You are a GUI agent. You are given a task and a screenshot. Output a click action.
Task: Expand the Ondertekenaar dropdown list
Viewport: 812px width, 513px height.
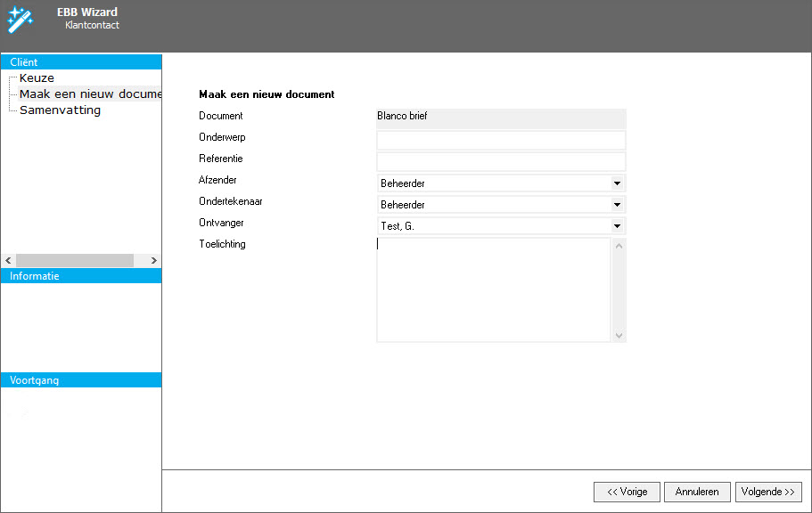(616, 205)
